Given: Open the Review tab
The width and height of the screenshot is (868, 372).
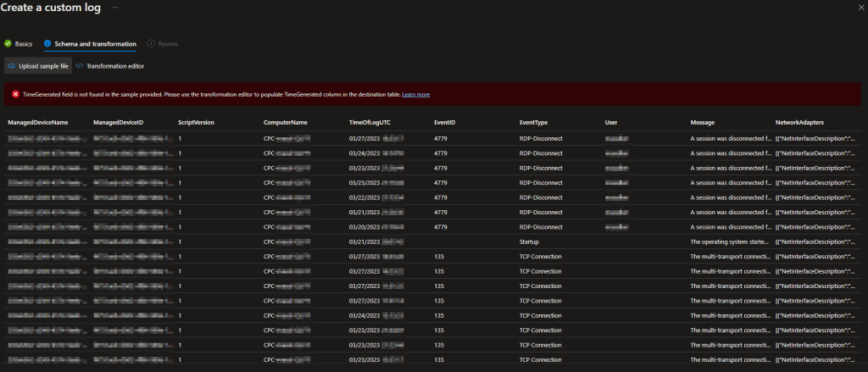Looking at the screenshot, I should pos(169,43).
